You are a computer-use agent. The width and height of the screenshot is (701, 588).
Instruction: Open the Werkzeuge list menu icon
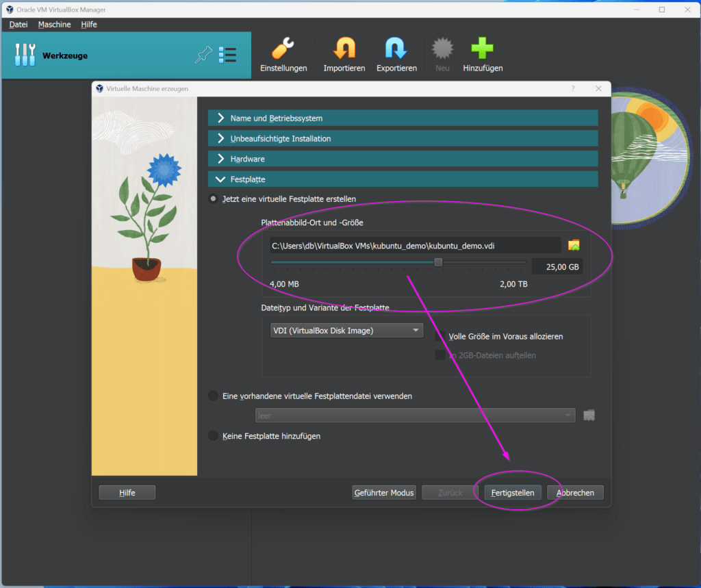(x=227, y=55)
